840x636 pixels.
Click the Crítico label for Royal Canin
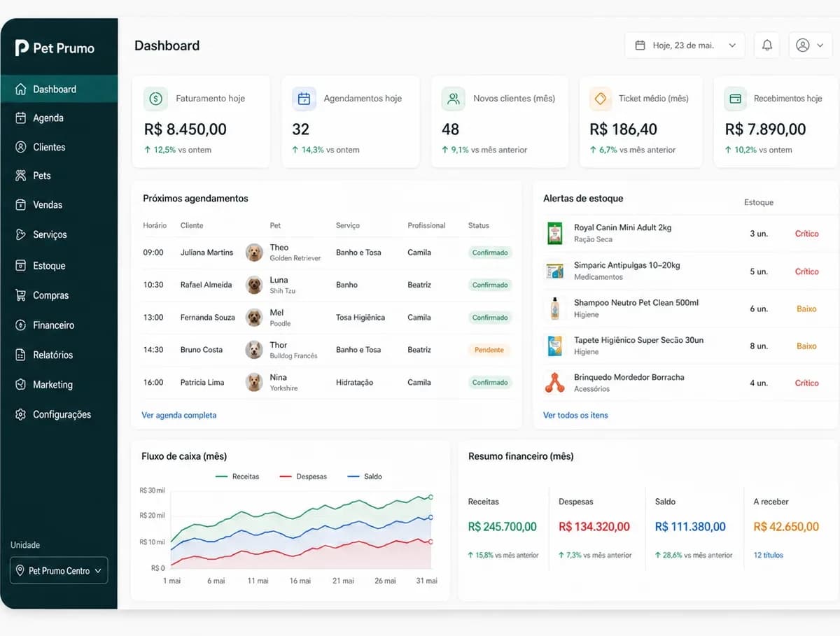pos(806,234)
